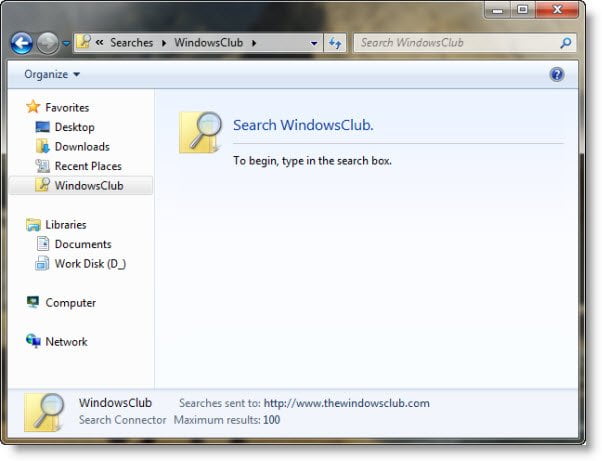This screenshot has width=602, height=461.
Task: Open the Organize menu
Action: click(x=52, y=74)
